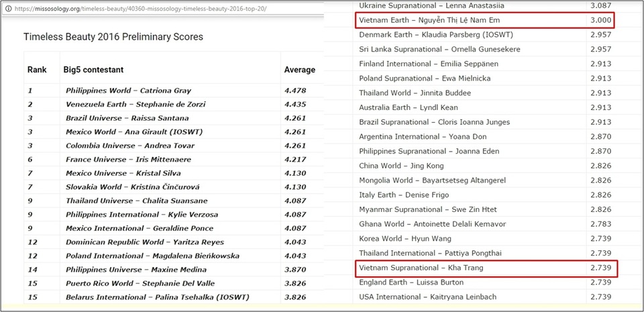Click the missosology.org URL in address bar

(141, 8)
